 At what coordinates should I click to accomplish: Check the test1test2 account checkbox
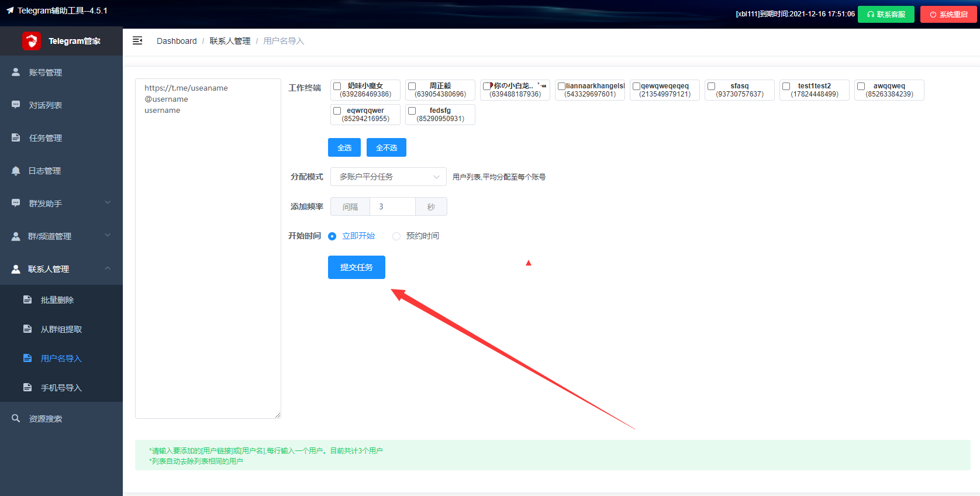click(786, 87)
